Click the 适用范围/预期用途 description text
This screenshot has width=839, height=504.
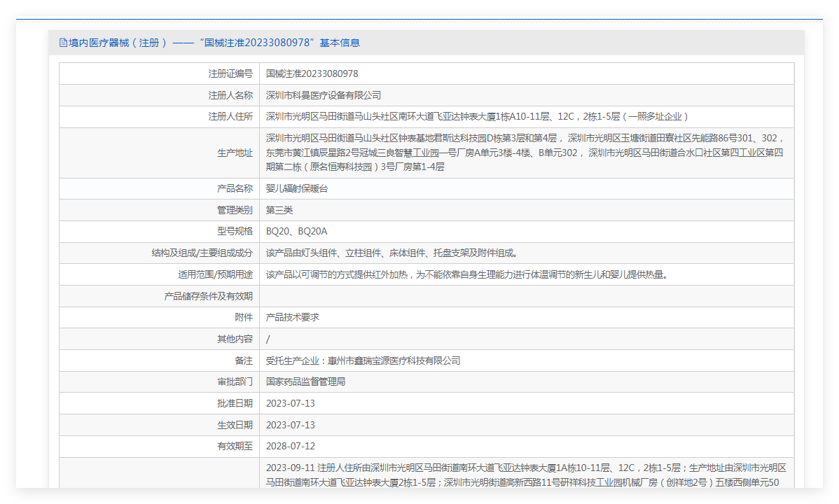point(467,274)
